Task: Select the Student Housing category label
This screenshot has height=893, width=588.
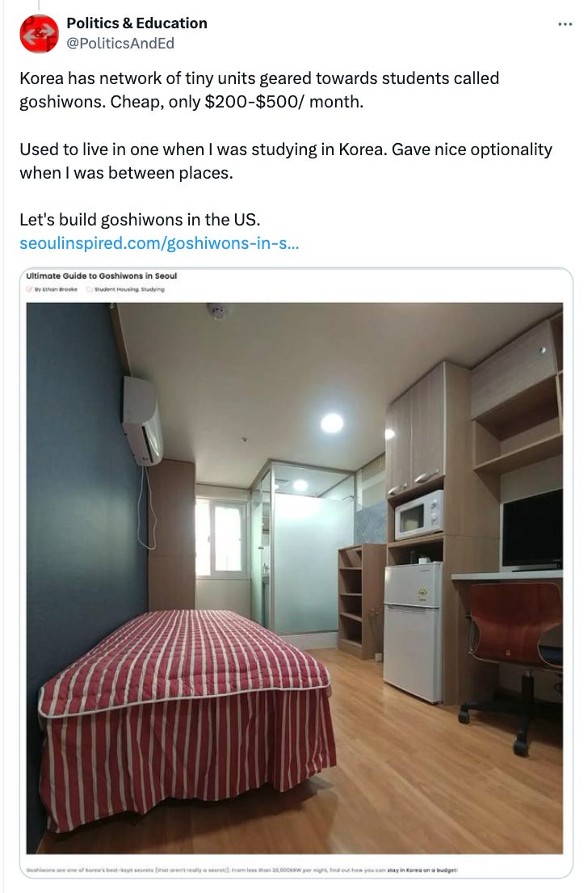Action: (116, 289)
